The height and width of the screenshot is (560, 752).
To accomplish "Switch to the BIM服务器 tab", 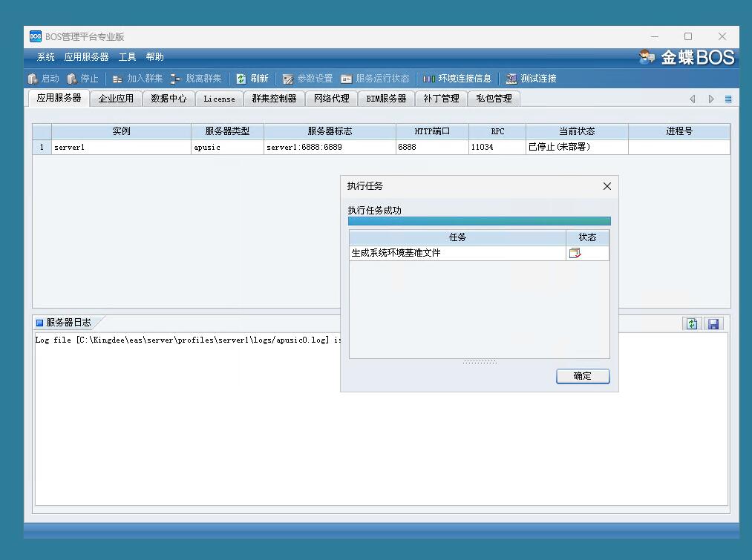I will click(x=386, y=99).
